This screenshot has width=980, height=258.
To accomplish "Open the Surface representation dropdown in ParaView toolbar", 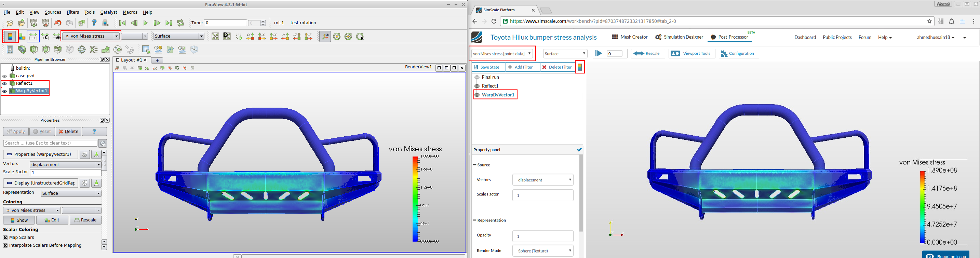I will tap(178, 36).
